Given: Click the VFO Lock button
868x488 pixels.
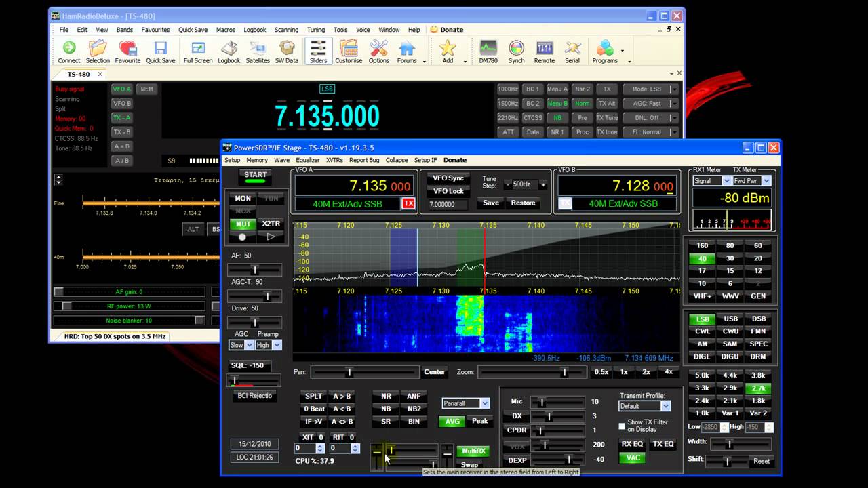Looking at the screenshot, I should click(x=448, y=191).
